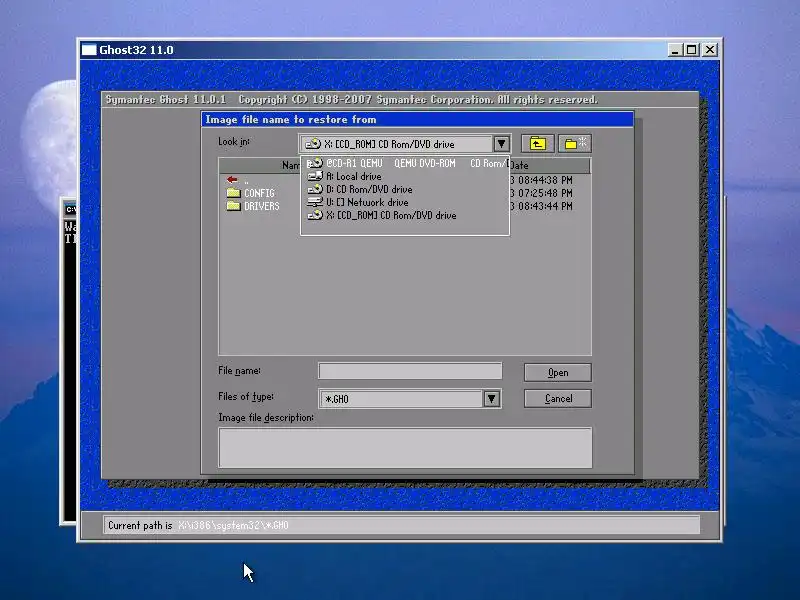This screenshot has width=800, height=600.
Task: Click the CONFIG folder icon
Action: (x=233, y=193)
